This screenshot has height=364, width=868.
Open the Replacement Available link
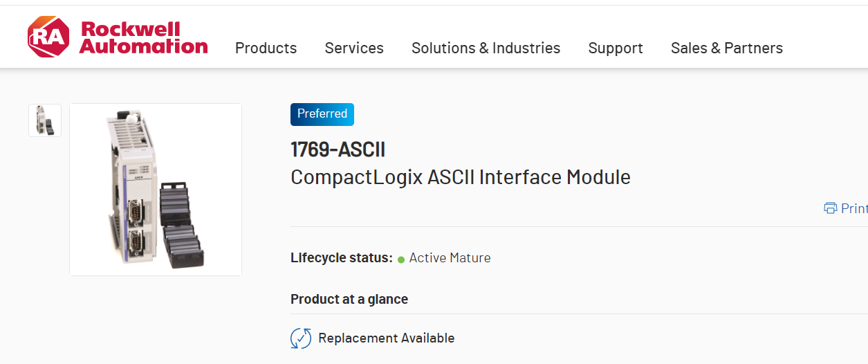[386, 338]
